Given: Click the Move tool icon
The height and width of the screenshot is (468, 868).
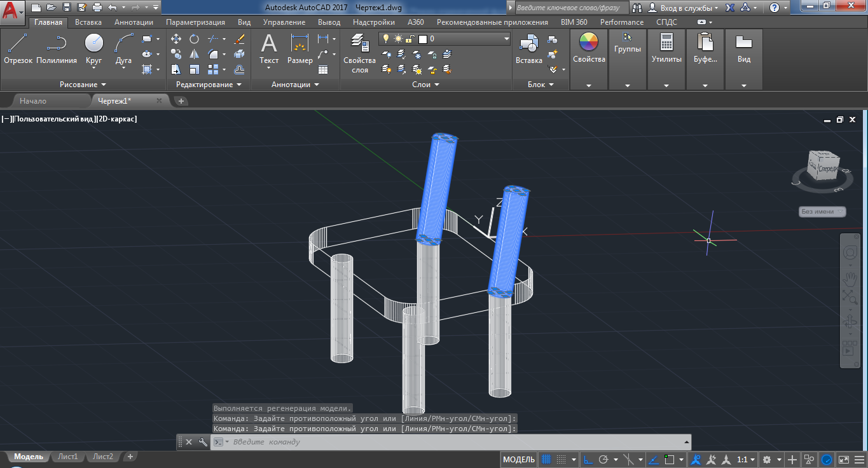Looking at the screenshot, I should (176, 39).
